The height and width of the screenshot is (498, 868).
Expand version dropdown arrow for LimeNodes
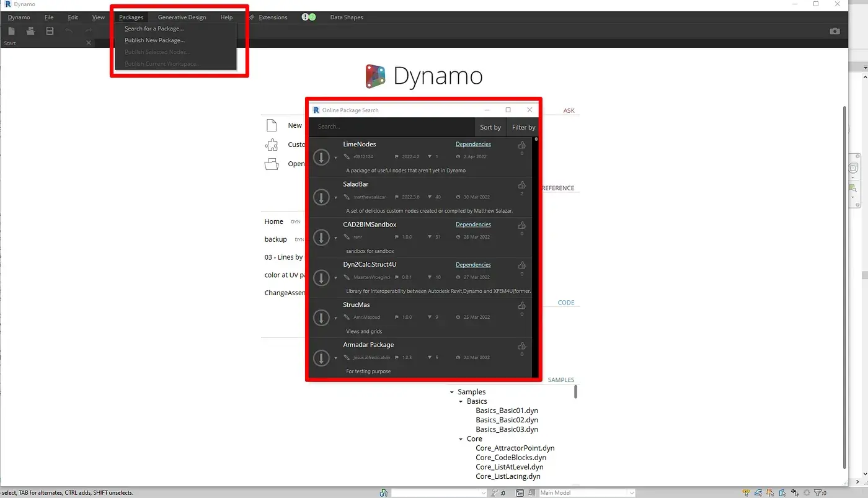point(336,158)
